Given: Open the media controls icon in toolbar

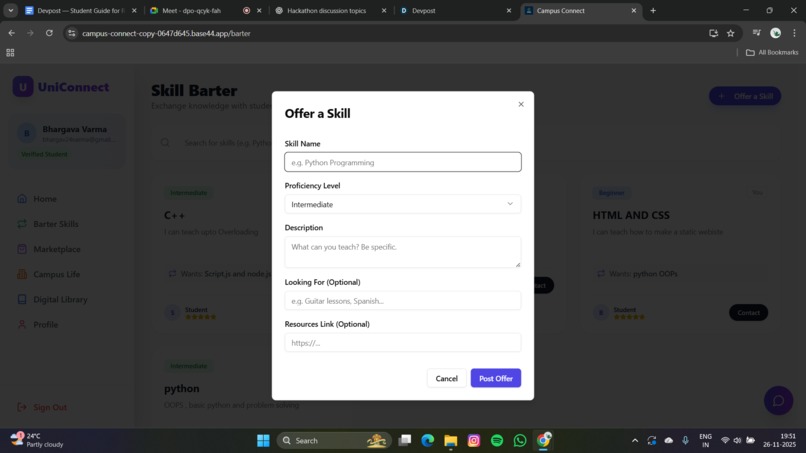Looking at the screenshot, I should click(756, 33).
